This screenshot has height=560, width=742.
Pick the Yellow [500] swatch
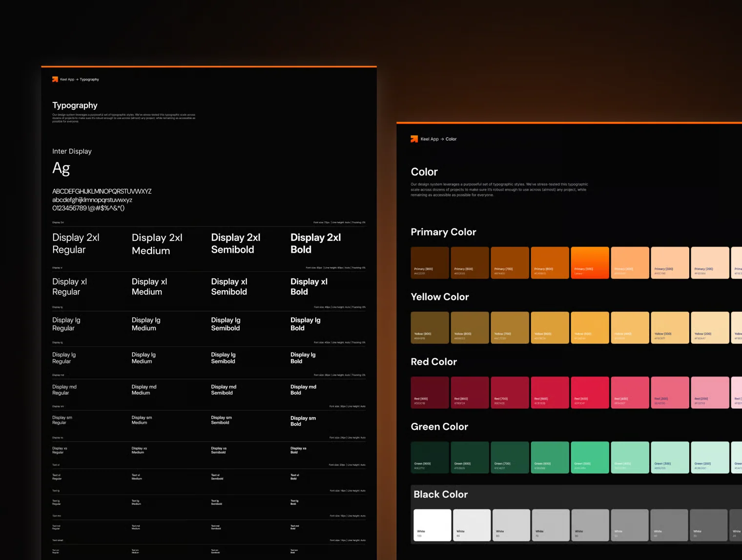tap(590, 328)
